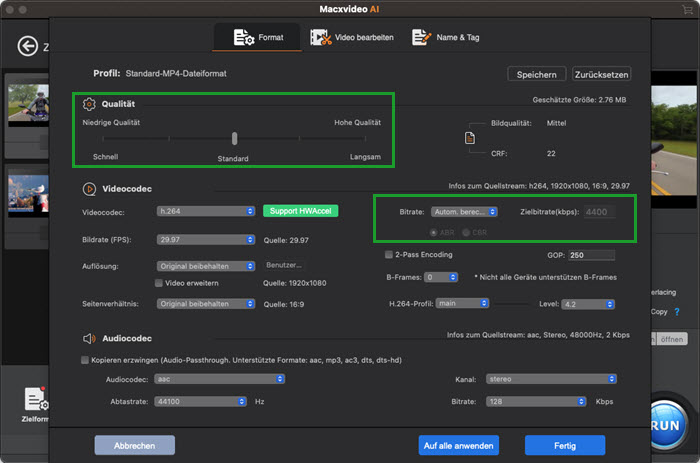
Task: Open the video Bitrate Autom. berec... dropdown
Action: click(x=464, y=212)
